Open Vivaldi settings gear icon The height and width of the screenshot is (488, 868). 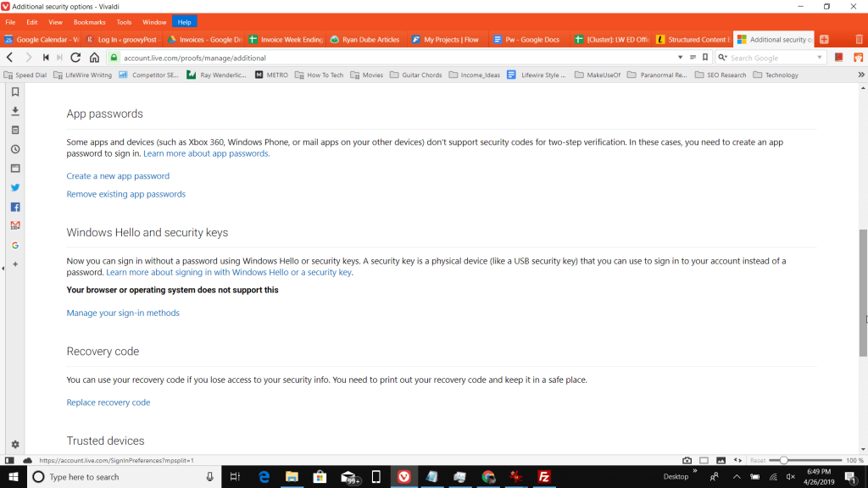(x=15, y=444)
